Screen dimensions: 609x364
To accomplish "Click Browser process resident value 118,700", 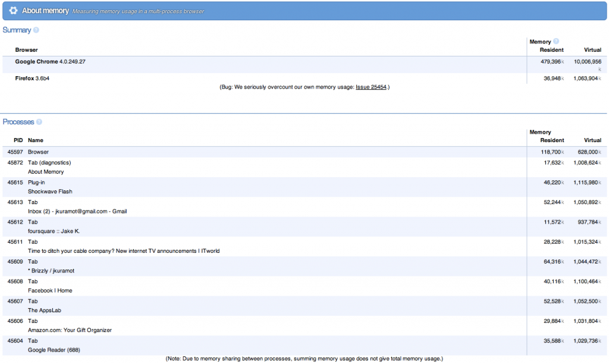I will (551, 152).
